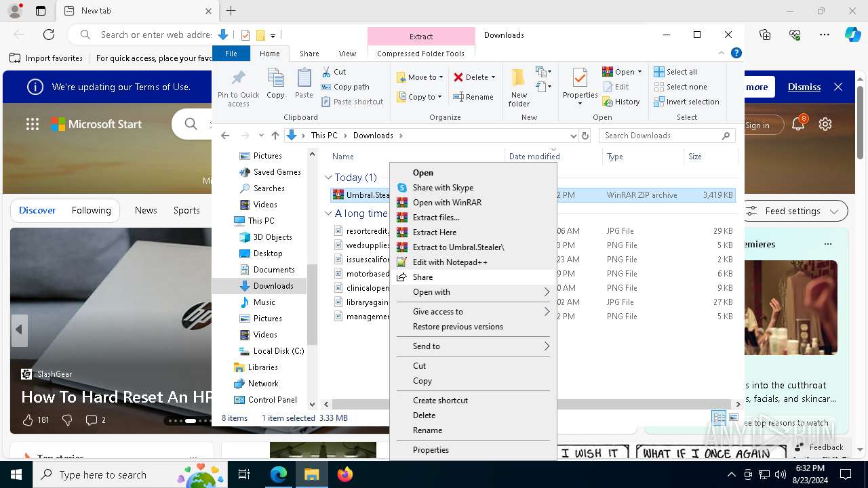Reload the Edge page
The image size is (868, 488).
[x=49, y=35]
